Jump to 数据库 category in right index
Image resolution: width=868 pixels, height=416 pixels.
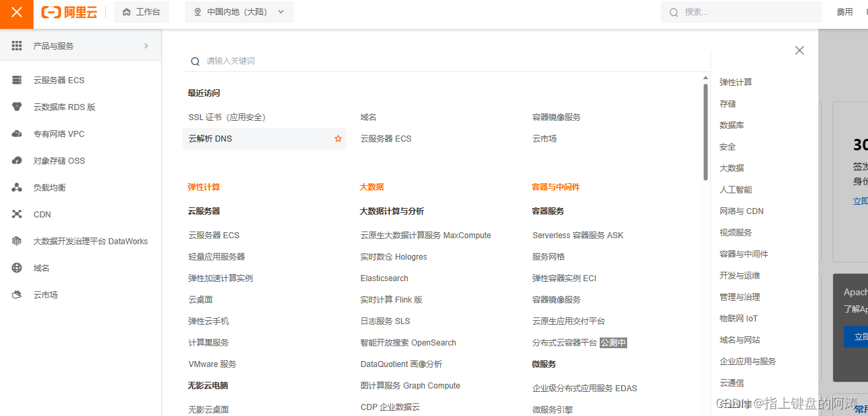(x=732, y=125)
